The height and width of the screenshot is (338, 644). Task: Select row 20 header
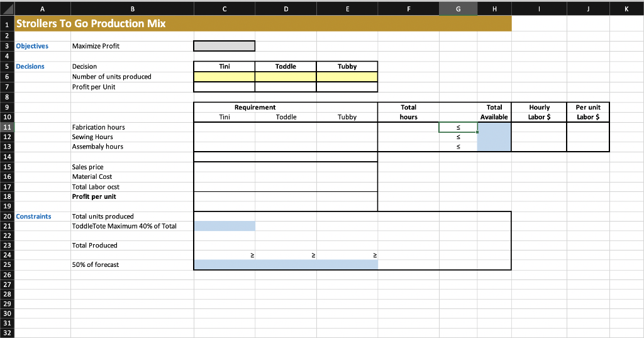(7, 217)
